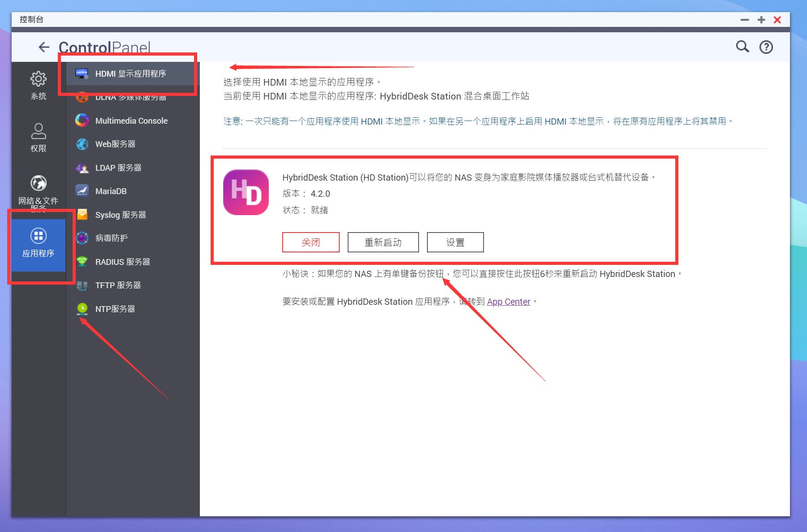Click the NTP服务器 clock icon
The image size is (807, 532).
click(x=82, y=309)
